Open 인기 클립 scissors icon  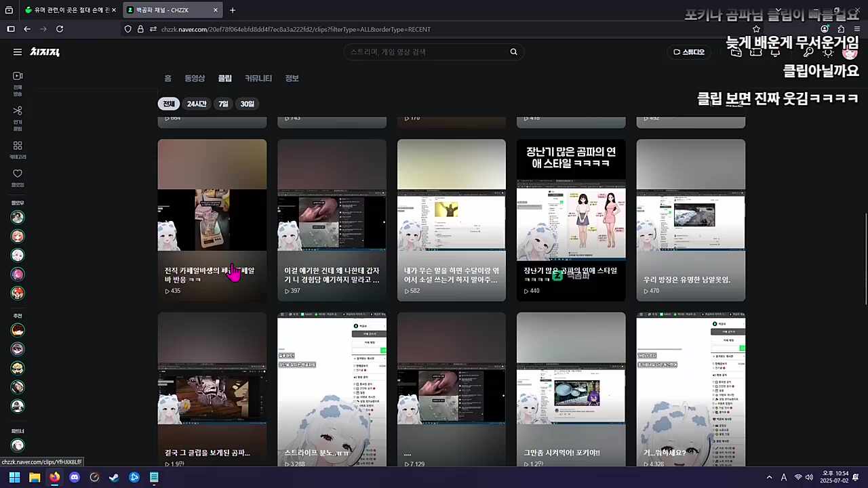point(18,119)
